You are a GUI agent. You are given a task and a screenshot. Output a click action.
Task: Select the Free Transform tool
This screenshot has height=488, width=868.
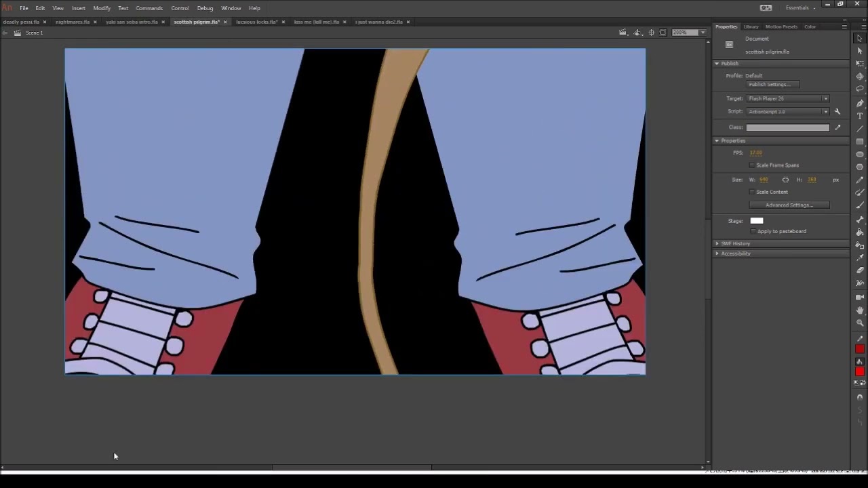860,63
